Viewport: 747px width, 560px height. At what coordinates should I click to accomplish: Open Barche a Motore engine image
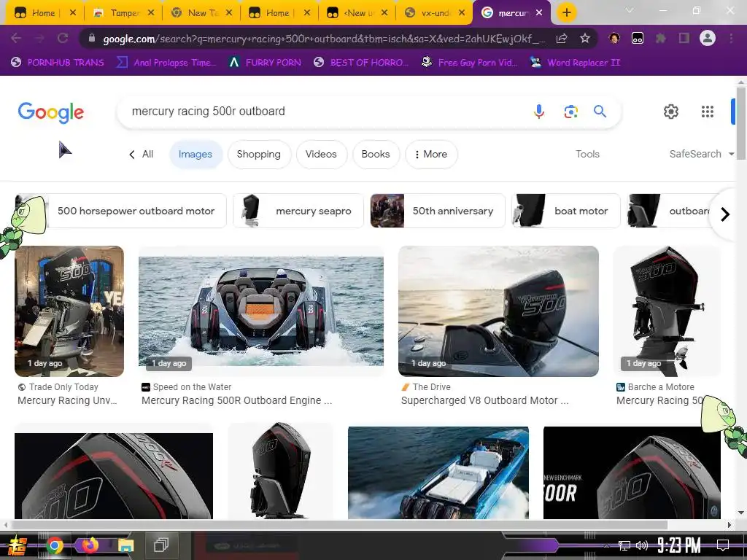click(667, 311)
